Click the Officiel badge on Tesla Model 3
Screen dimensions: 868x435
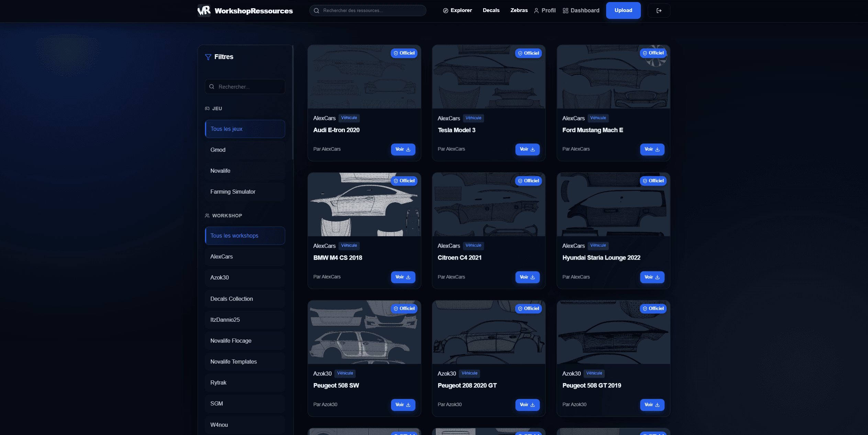click(528, 53)
